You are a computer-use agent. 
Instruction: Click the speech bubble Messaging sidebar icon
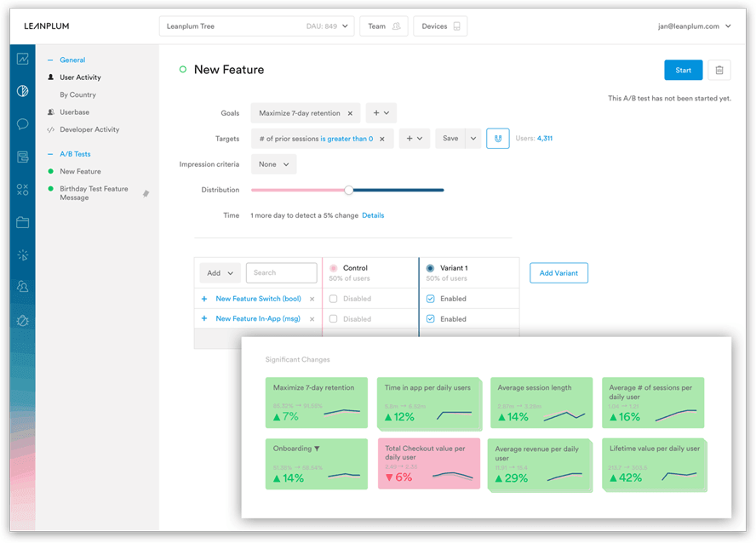point(23,124)
